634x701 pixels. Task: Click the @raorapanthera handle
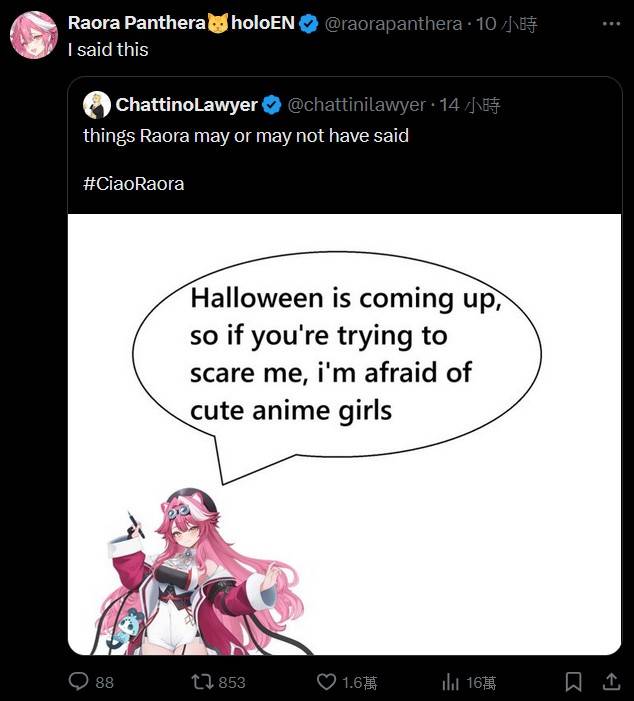(393, 23)
